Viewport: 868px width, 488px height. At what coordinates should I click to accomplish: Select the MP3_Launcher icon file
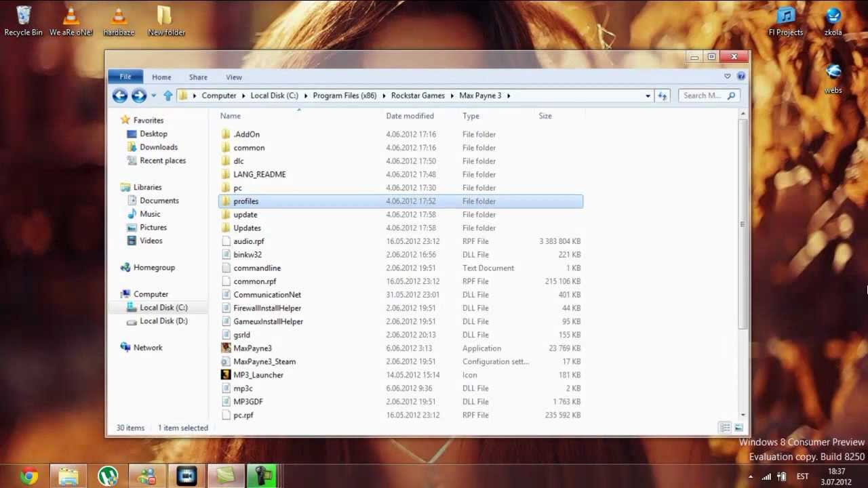226,375
